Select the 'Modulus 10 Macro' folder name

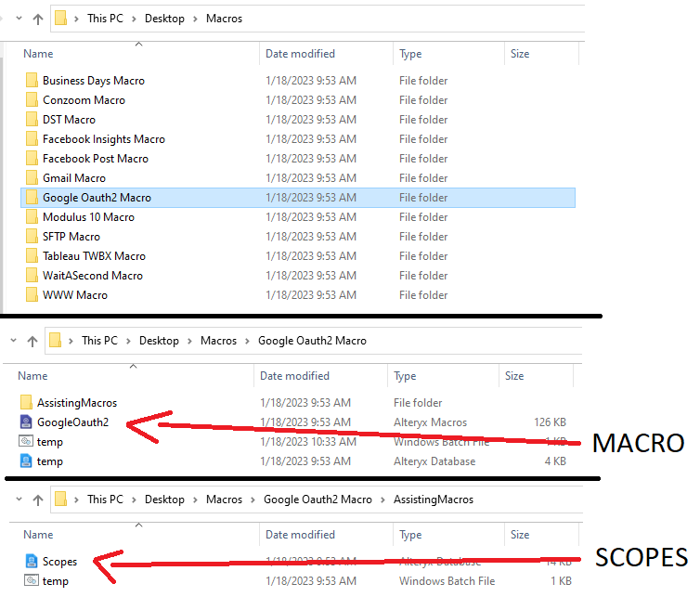(x=88, y=217)
